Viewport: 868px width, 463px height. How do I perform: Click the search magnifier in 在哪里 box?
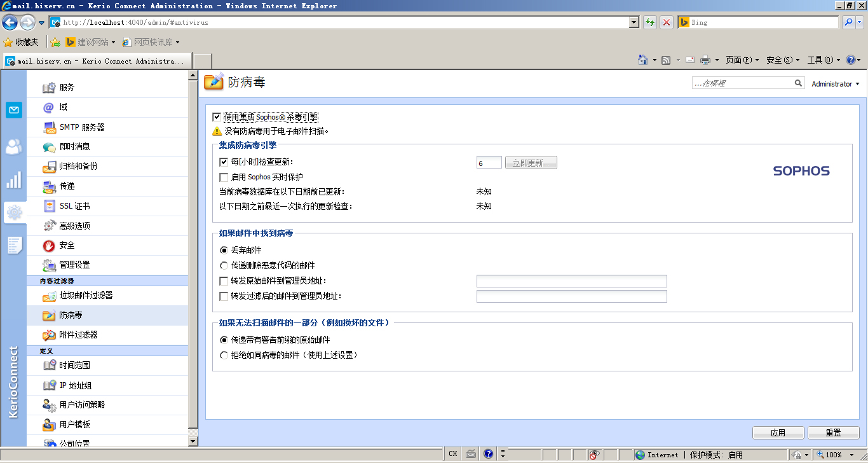point(799,83)
